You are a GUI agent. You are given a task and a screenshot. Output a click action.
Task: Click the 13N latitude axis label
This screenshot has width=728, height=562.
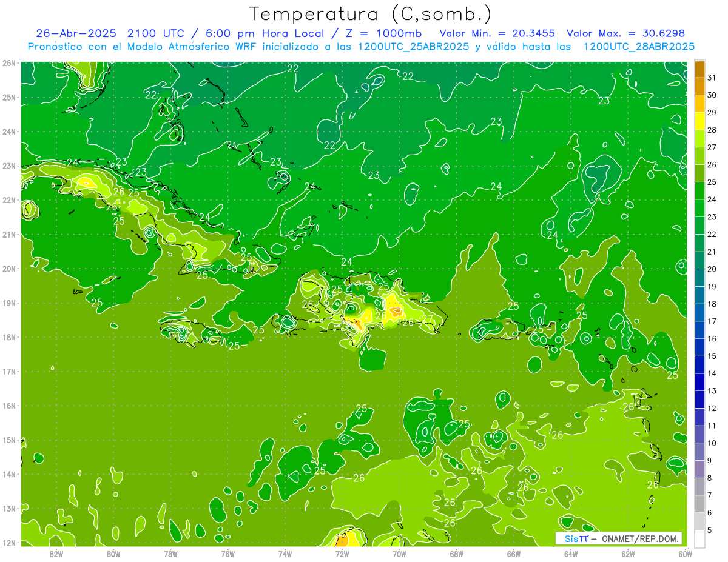pyautogui.click(x=9, y=508)
